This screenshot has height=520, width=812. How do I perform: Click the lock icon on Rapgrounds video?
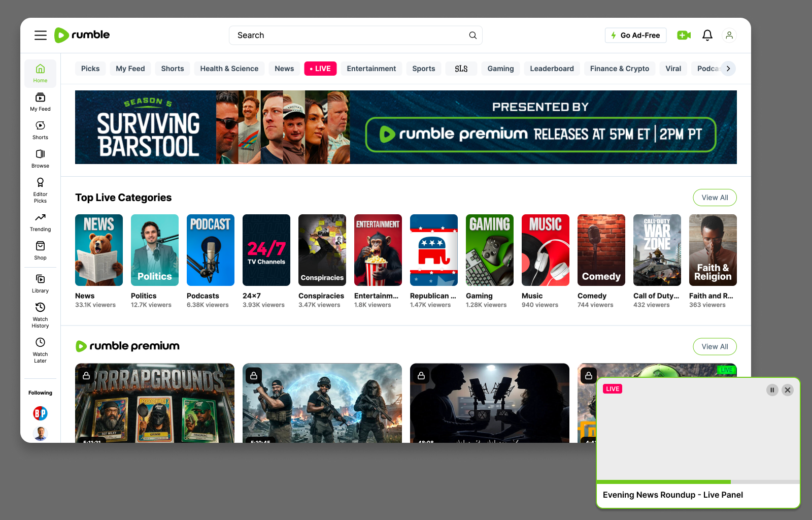86,376
